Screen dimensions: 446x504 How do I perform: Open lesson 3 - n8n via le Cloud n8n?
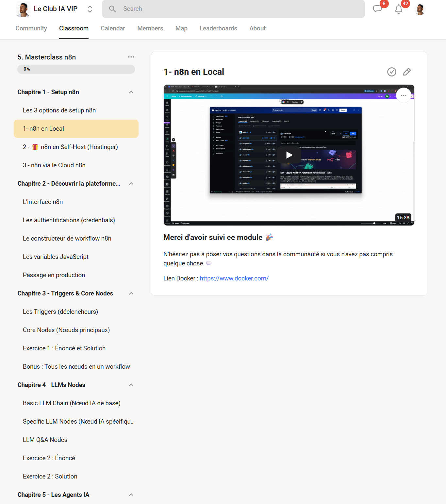click(x=76, y=165)
